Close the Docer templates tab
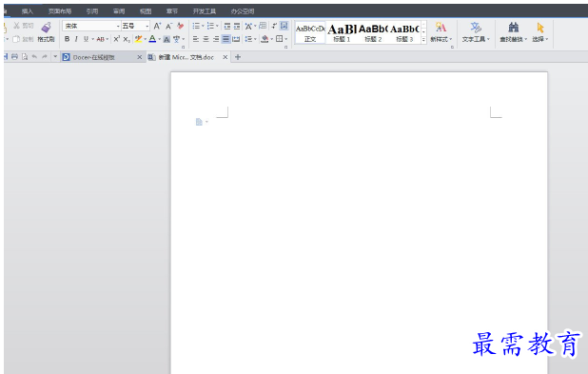This screenshot has width=588, height=374. 140,57
